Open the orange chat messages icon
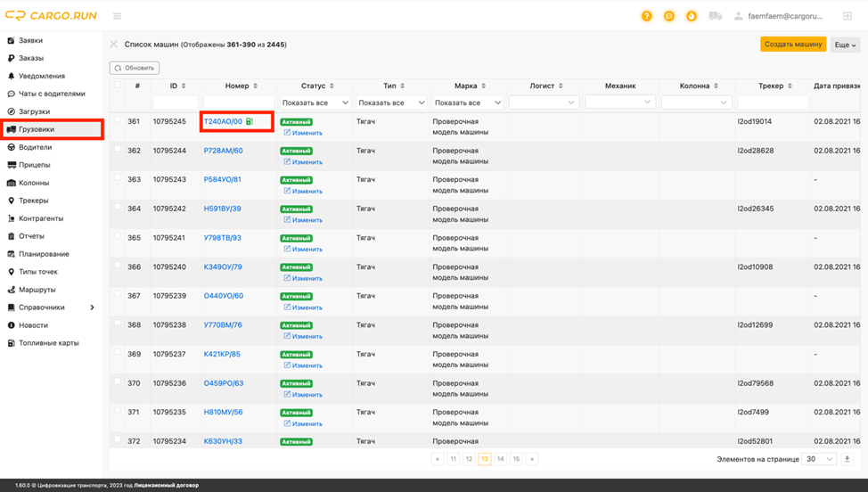This screenshot has height=492, width=868. pos(668,16)
